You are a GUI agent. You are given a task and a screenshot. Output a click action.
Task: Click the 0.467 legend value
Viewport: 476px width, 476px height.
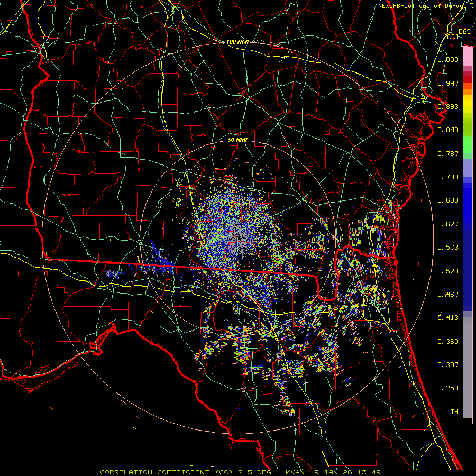coord(448,295)
